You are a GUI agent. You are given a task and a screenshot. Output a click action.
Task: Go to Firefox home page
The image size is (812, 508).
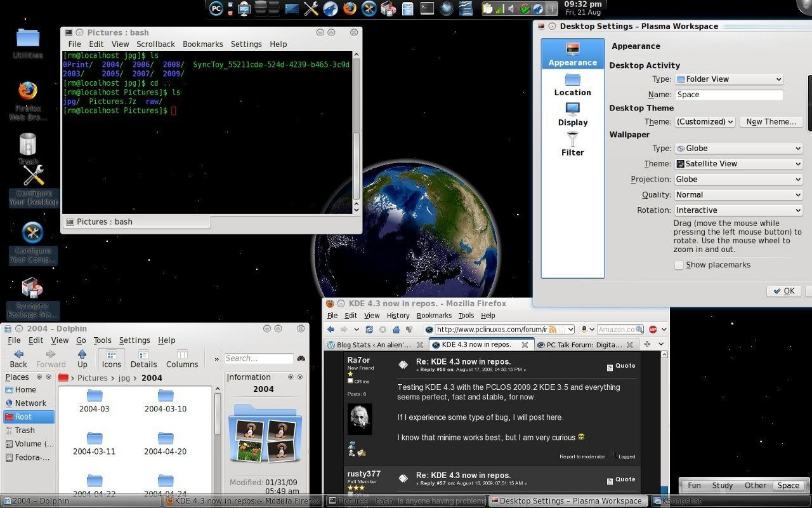point(396,329)
